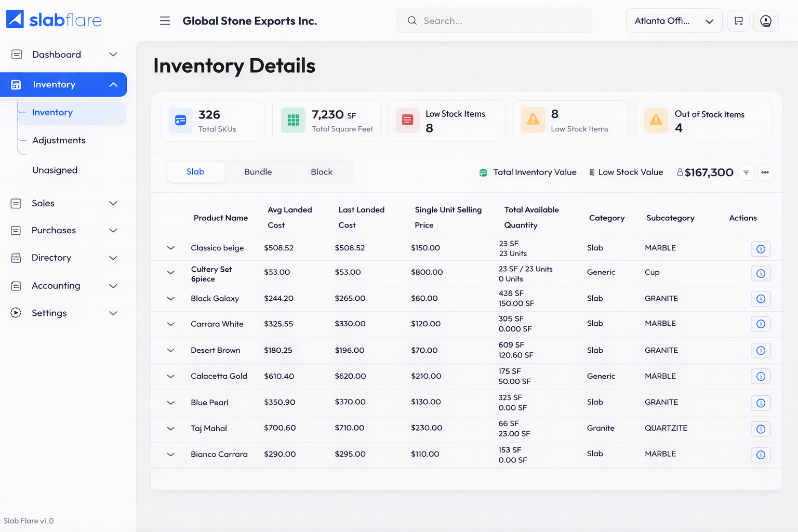Open the Atlanta Office location dropdown

pos(674,21)
